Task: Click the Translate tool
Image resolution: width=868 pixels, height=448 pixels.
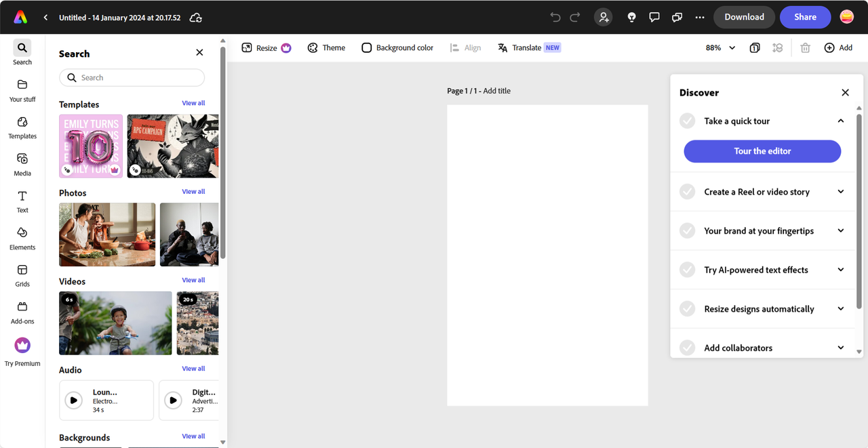Action: 529,48
